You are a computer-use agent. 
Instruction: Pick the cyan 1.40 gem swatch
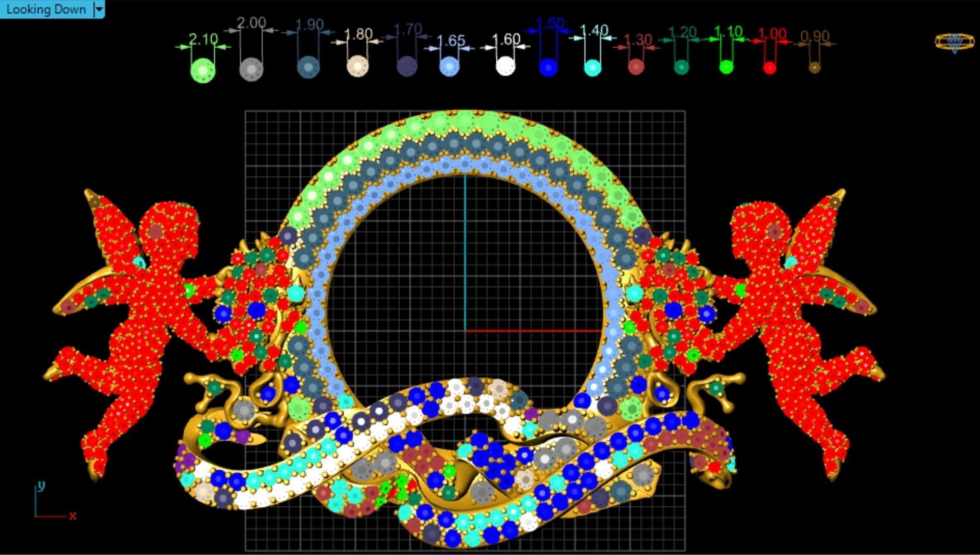coord(592,68)
